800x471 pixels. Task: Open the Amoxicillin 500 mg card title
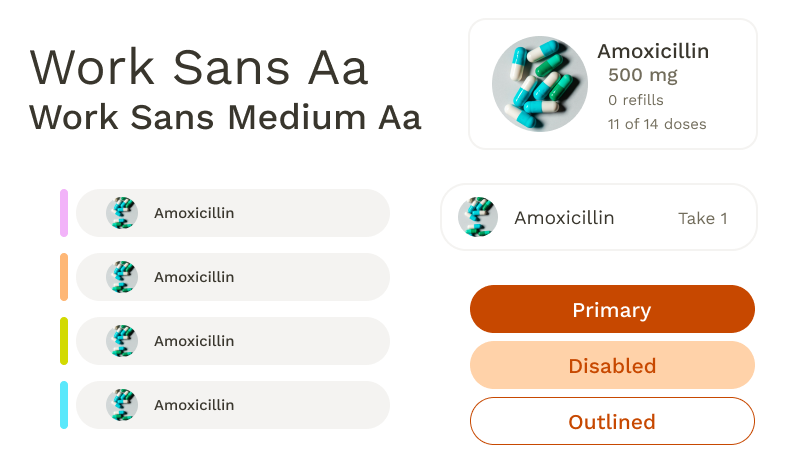pyautogui.click(x=654, y=51)
